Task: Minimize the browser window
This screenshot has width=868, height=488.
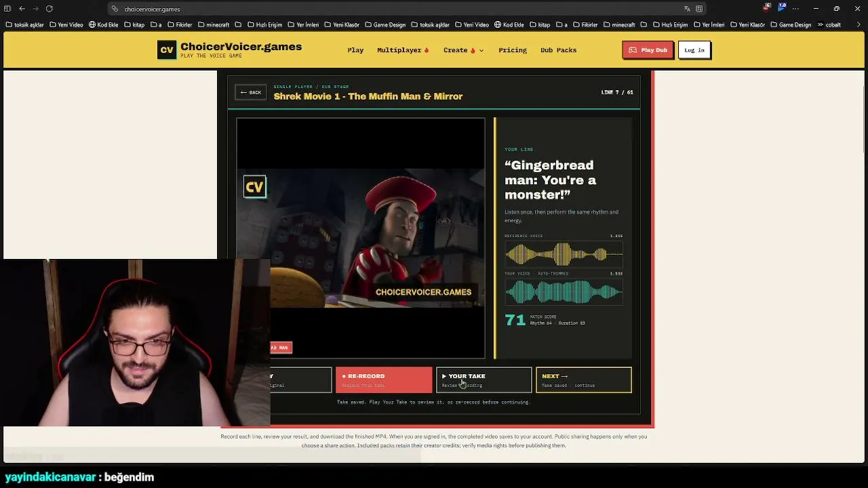Action: point(816,9)
